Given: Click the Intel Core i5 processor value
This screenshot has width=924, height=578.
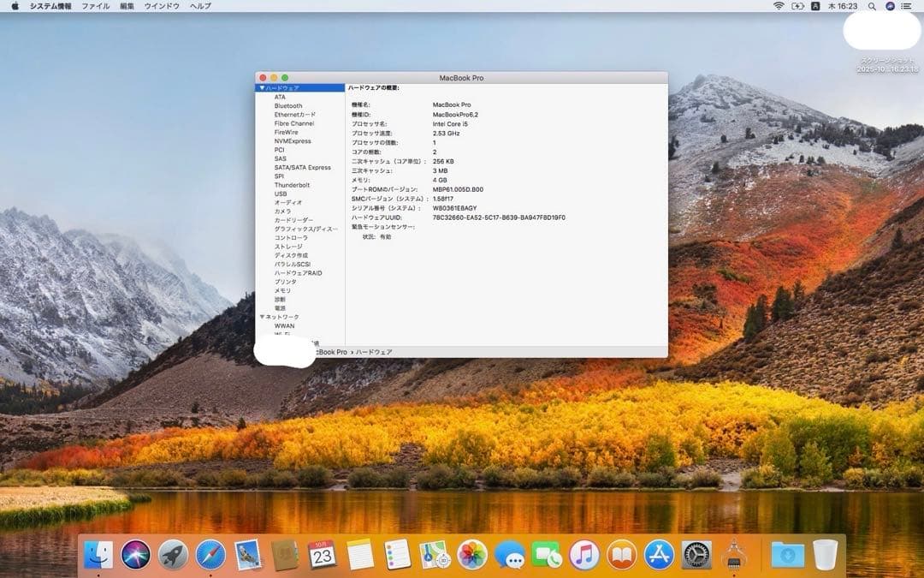Looking at the screenshot, I should (450, 124).
